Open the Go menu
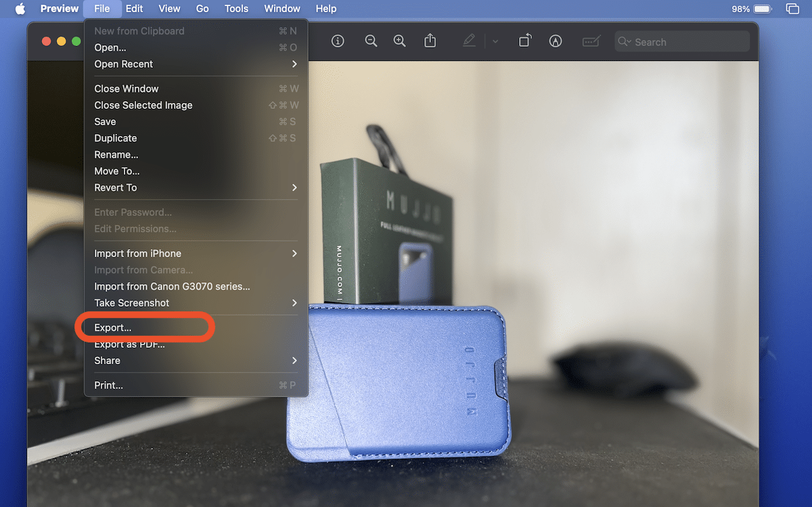The width and height of the screenshot is (812, 507). tap(202, 9)
